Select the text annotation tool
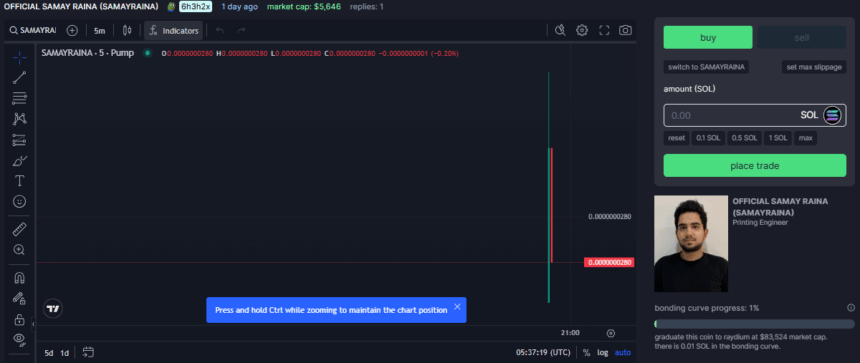Viewport: 860px width, 363px height. [19, 181]
